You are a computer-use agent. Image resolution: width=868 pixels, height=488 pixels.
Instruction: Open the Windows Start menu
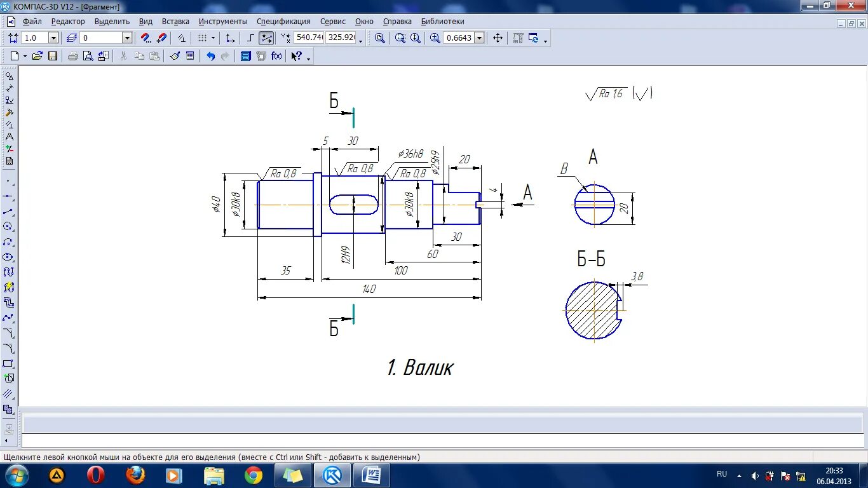pos(16,475)
